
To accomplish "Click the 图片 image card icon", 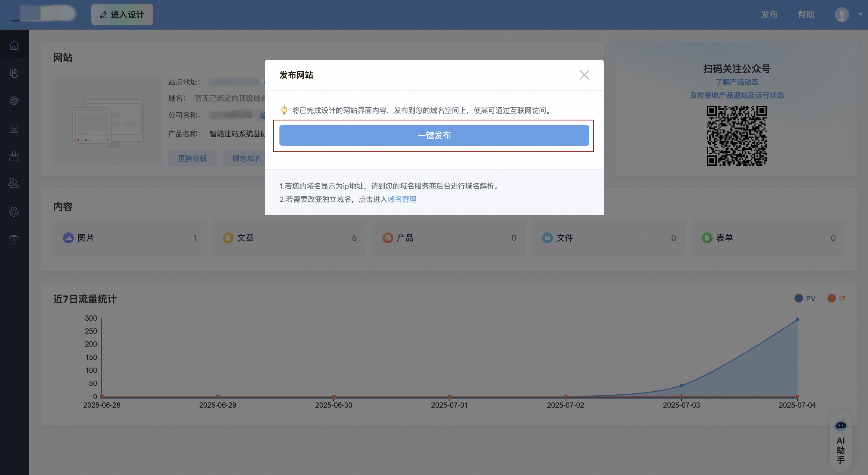I will click(x=68, y=238).
